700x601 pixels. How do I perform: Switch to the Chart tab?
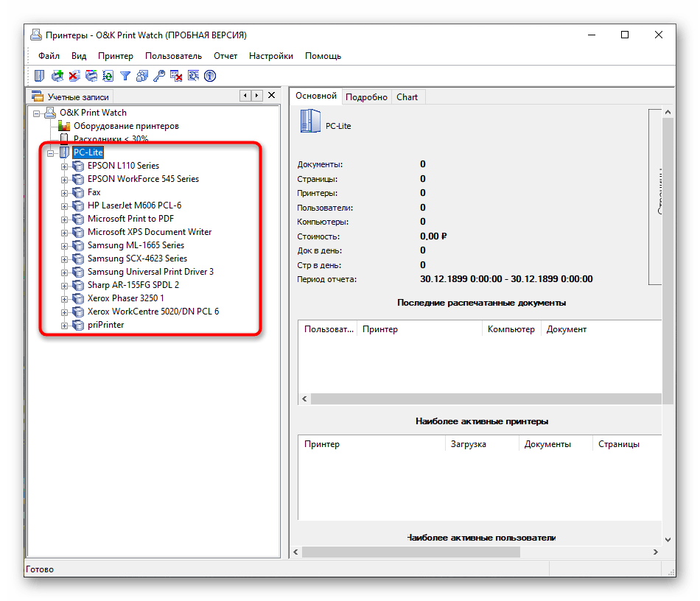407,96
